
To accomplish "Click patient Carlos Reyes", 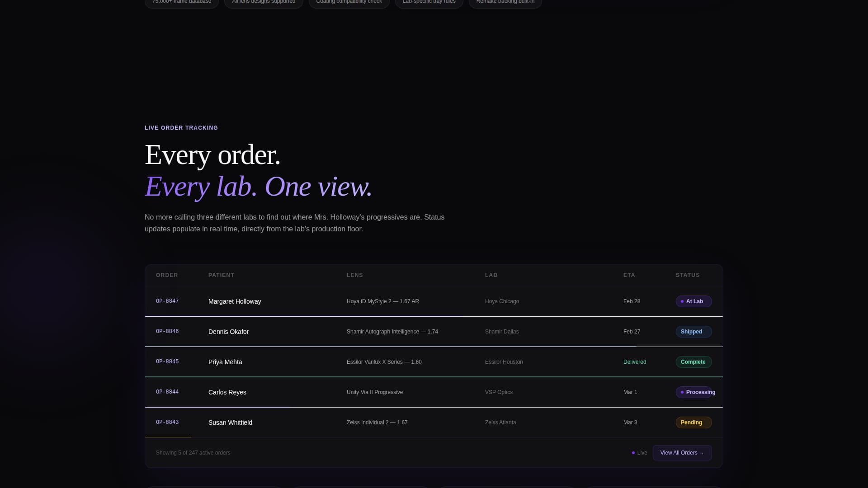I will tap(227, 392).
